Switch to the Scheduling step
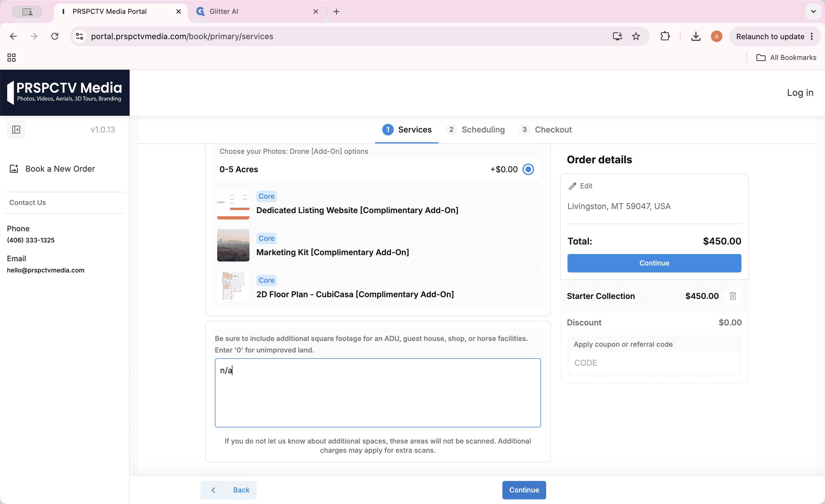Viewport: 825px width, 504px height. pyautogui.click(x=476, y=130)
